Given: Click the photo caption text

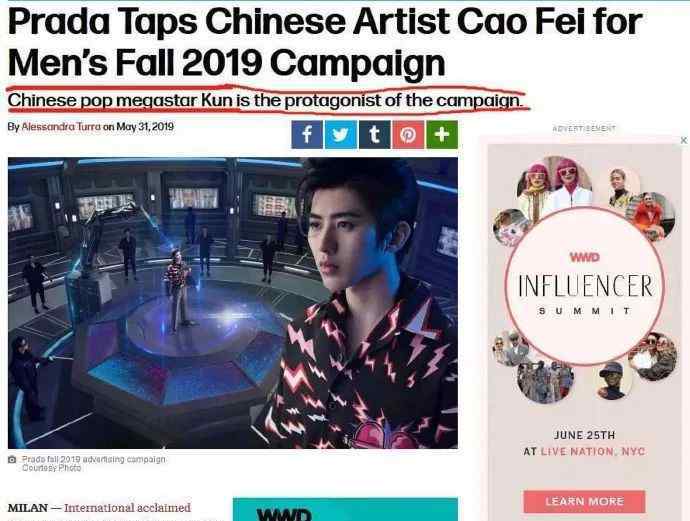Looking at the screenshot, I should [94, 463].
